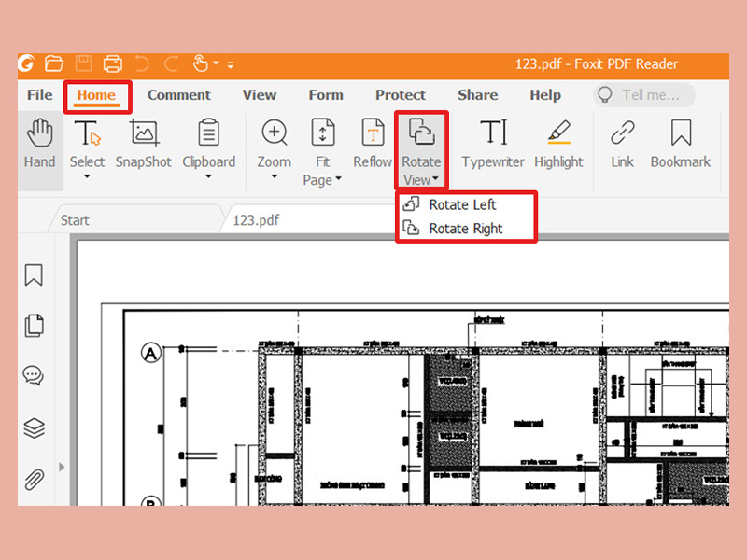Expand the Rotate View dropdown
The height and width of the screenshot is (560, 747).
tap(422, 180)
